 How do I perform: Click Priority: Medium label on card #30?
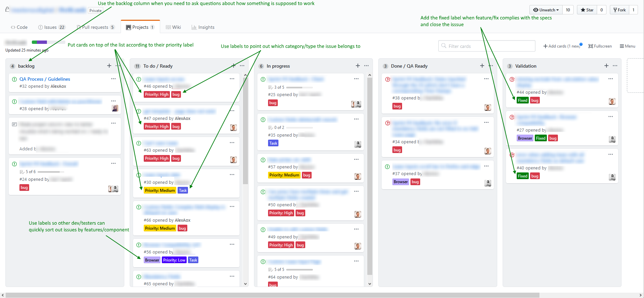pos(160,191)
